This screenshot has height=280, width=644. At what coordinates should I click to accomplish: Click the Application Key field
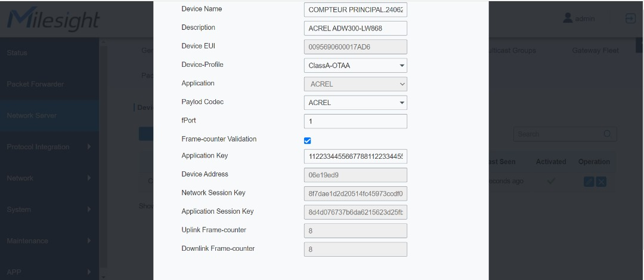[x=355, y=156]
